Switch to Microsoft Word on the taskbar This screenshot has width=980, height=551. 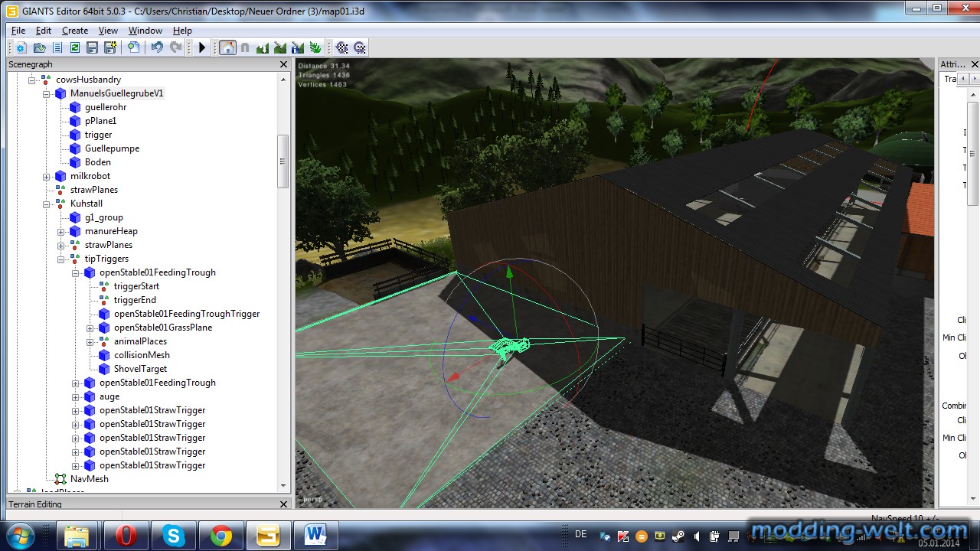(x=315, y=536)
